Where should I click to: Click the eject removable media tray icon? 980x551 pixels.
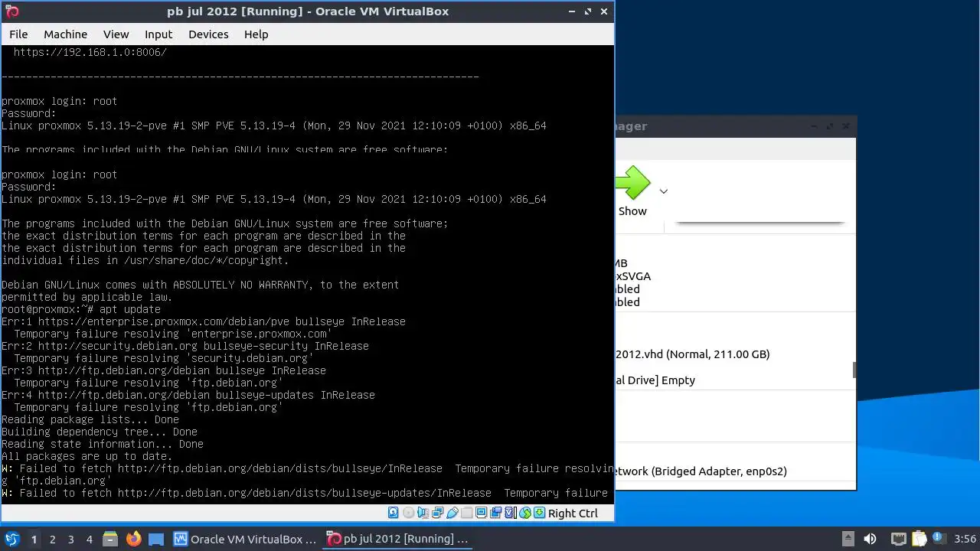[848, 540]
